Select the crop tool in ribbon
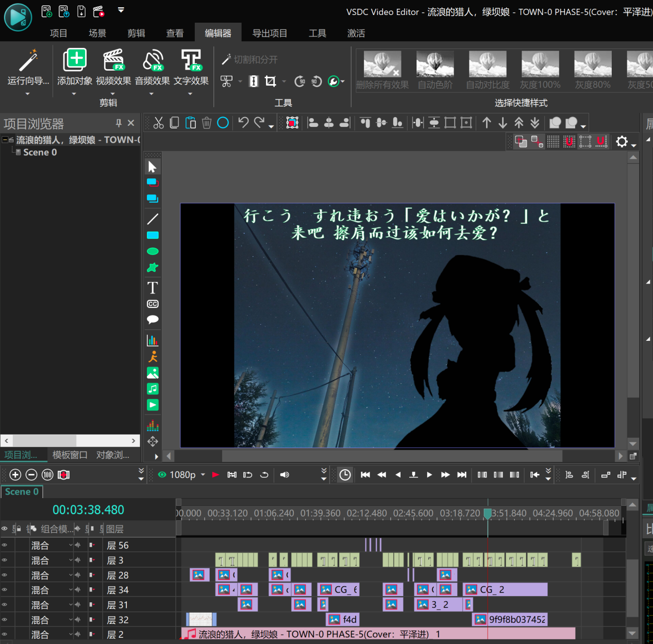 click(270, 81)
